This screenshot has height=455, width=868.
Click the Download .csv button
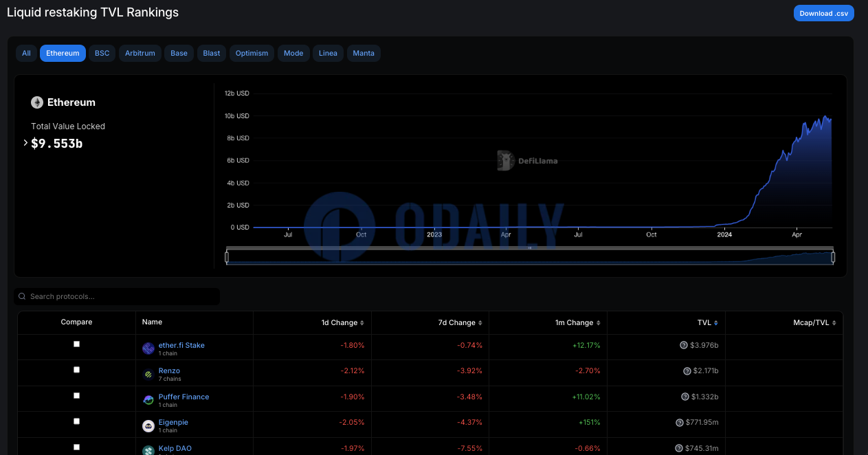[824, 13]
